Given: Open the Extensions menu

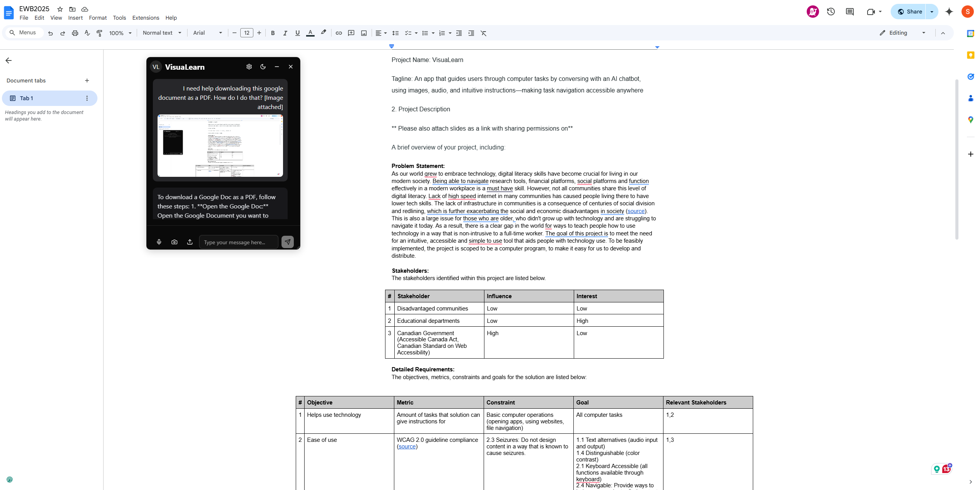Looking at the screenshot, I should point(146,18).
